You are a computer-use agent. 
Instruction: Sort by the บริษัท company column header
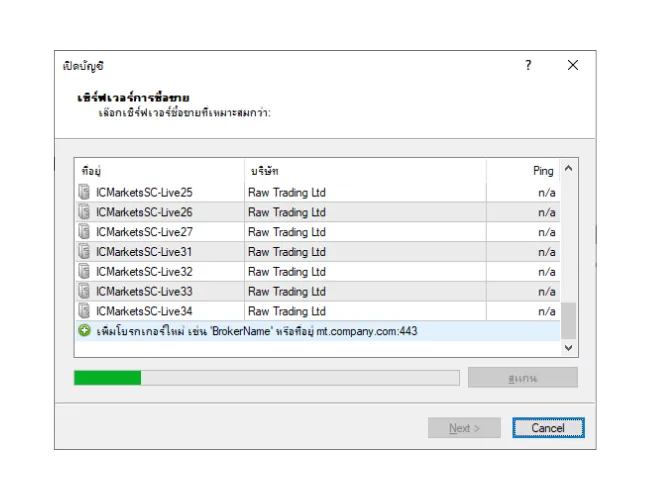tap(365, 171)
